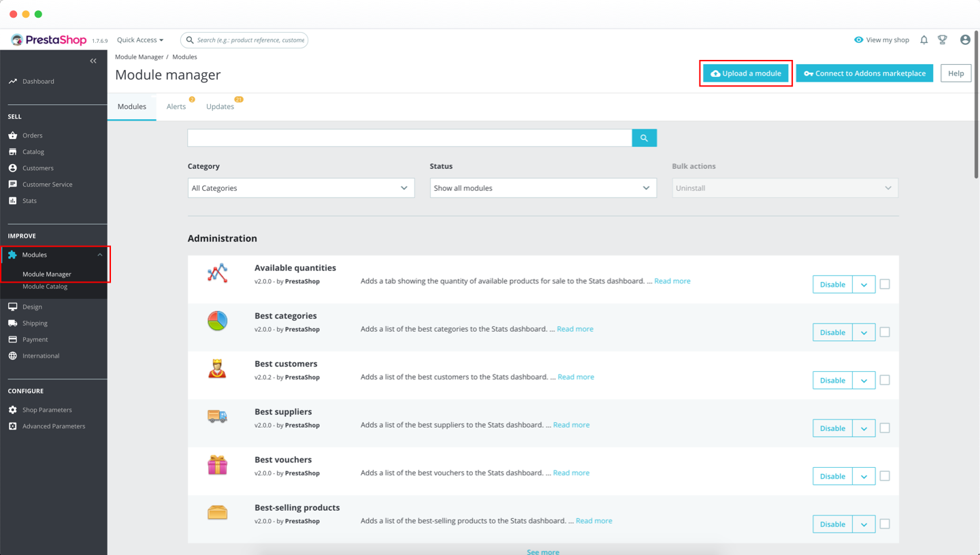Click the Best vouchers gift icon
980x555 pixels.
click(x=217, y=465)
